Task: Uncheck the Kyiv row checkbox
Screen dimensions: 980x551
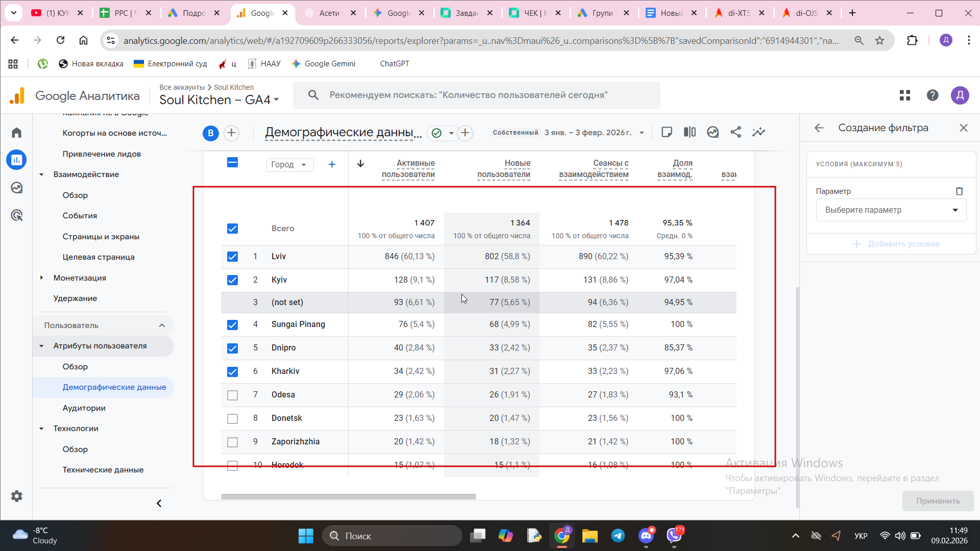Action: coord(232,280)
